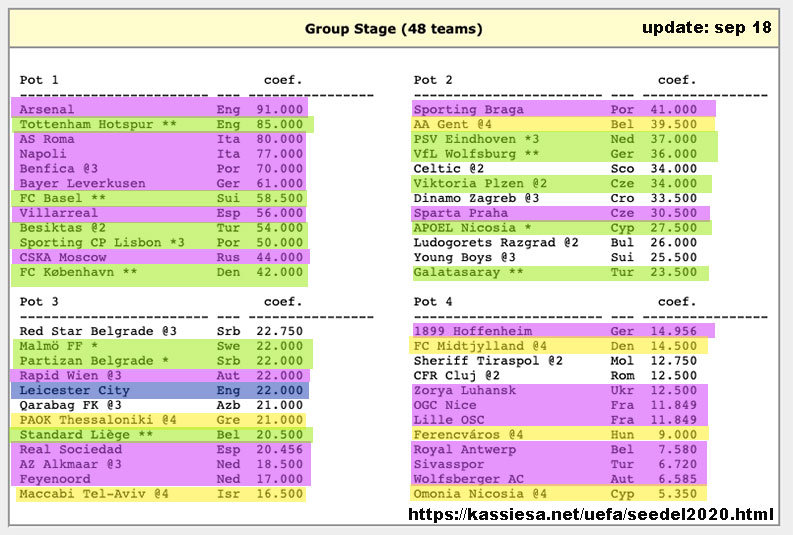Click 'Malmö FF *' entry
Screen dimensions: 793x535
(x=59, y=346)
